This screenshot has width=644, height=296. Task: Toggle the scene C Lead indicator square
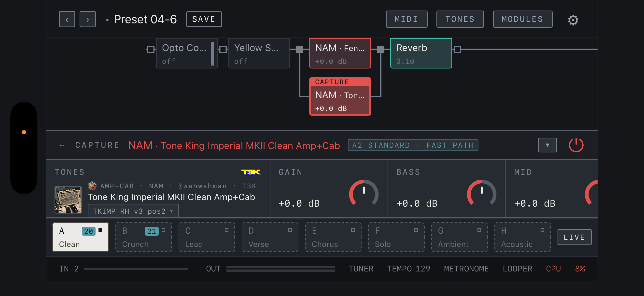(x=226, y=230)
